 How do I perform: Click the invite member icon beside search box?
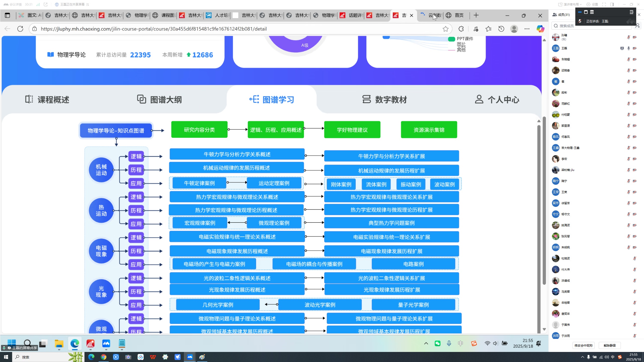click(x=638, y=26)
